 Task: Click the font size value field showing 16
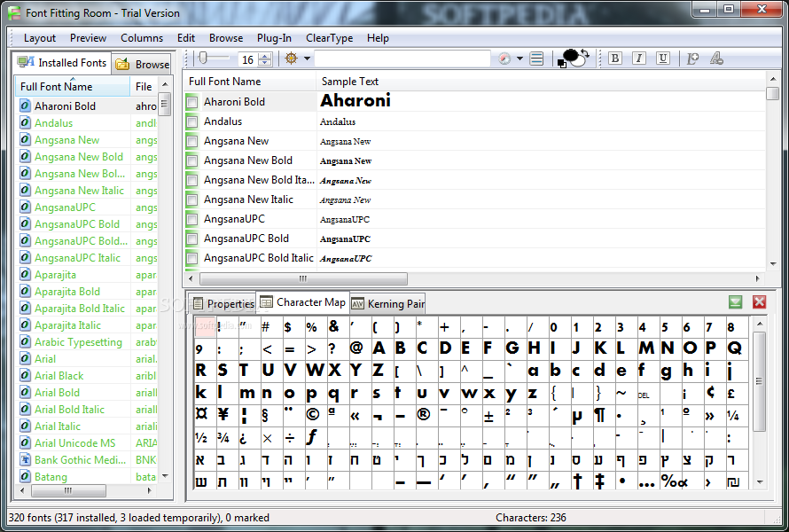click(248, 59)
